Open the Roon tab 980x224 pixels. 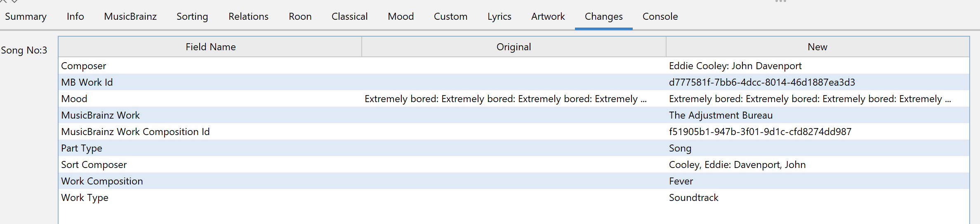click(300, 16)
